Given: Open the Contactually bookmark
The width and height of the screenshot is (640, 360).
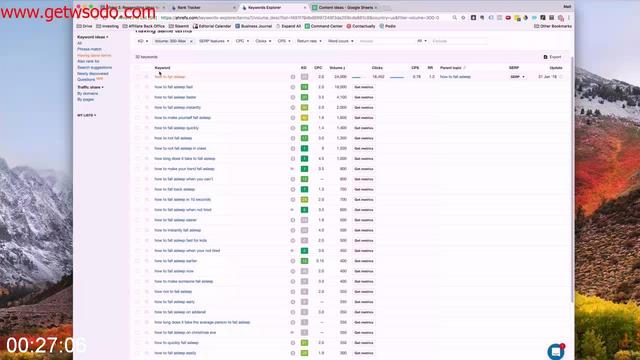Looking at the screenshot, I should coord(361,26).
